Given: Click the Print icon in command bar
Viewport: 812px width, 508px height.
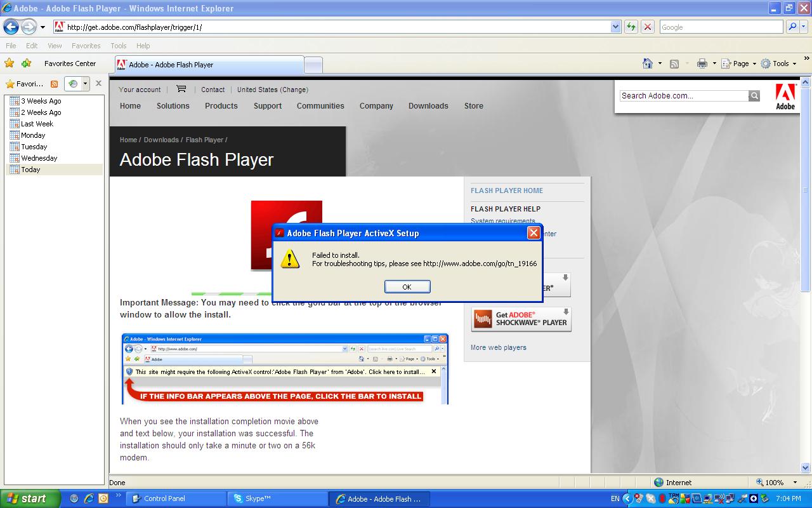Looking at the screenshot, I should pos(702,63).
